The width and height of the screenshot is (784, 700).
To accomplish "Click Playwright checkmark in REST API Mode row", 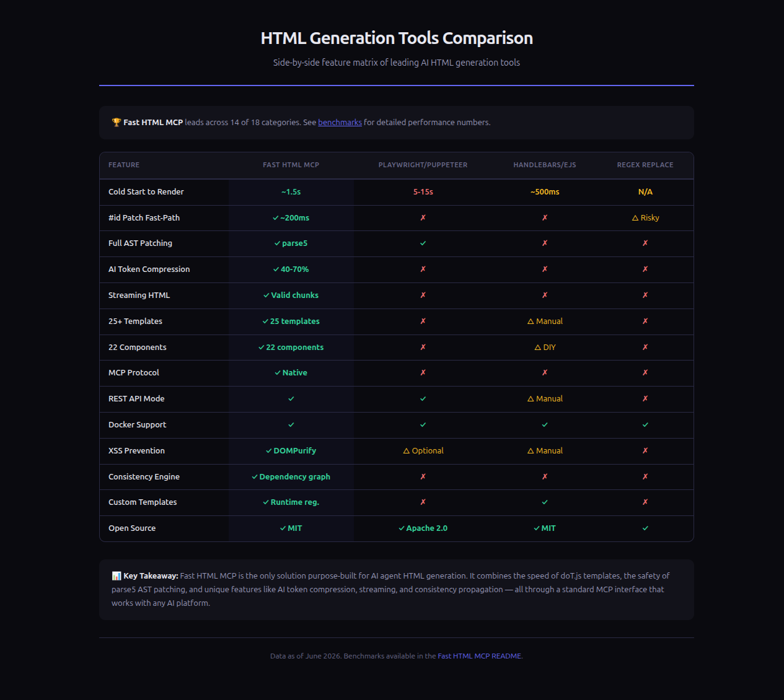I will point(423,399).
